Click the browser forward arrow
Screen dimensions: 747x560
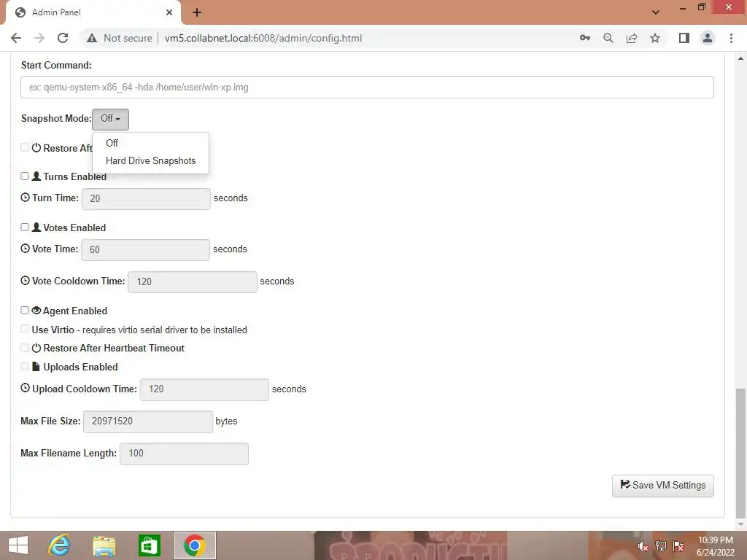pos(39,38)
